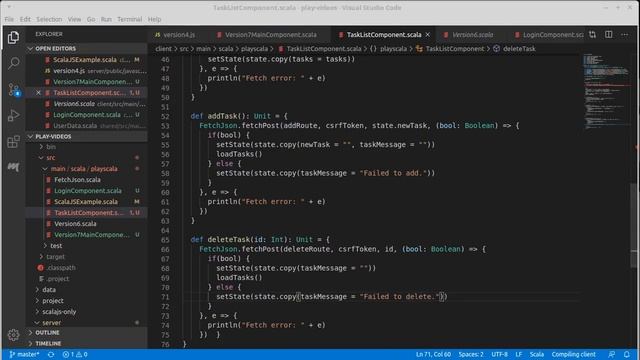This screenshot has width=640, height=360.
Task: Open the Terminal menu
Action: [x=129, y=19]
